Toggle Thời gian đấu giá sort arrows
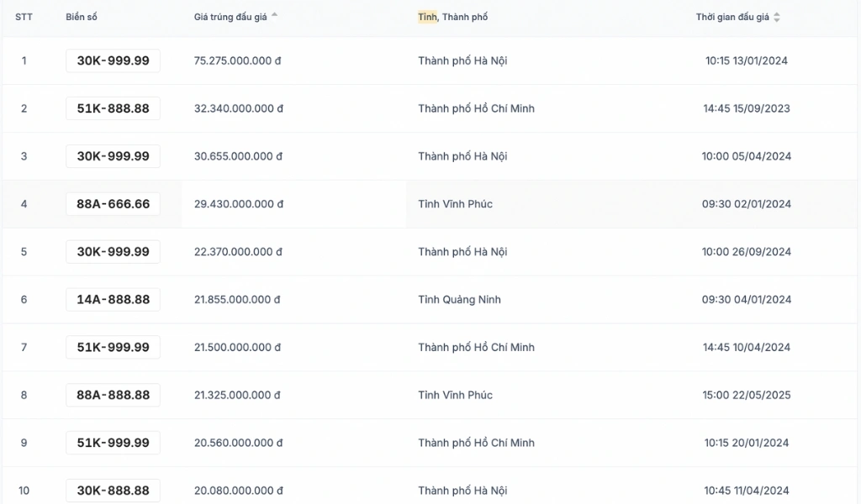Image resolution: width=861 pixels, height=504 pixels. pyautogui.click(x=776, y=17)
